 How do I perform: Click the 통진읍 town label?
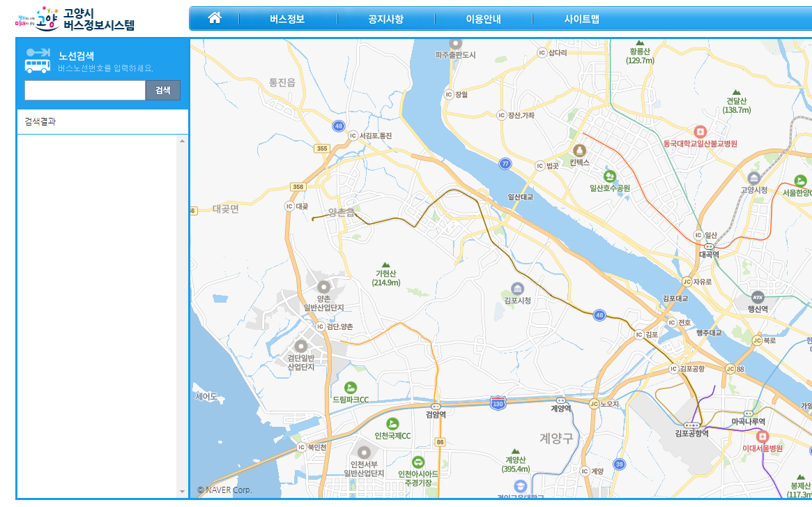(282, 82)
